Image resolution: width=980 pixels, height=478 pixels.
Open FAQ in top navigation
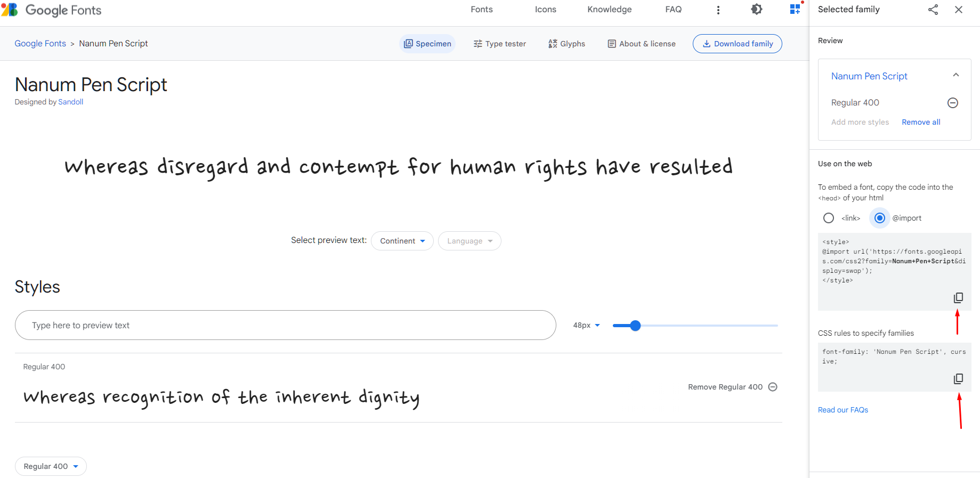(674, 10)
